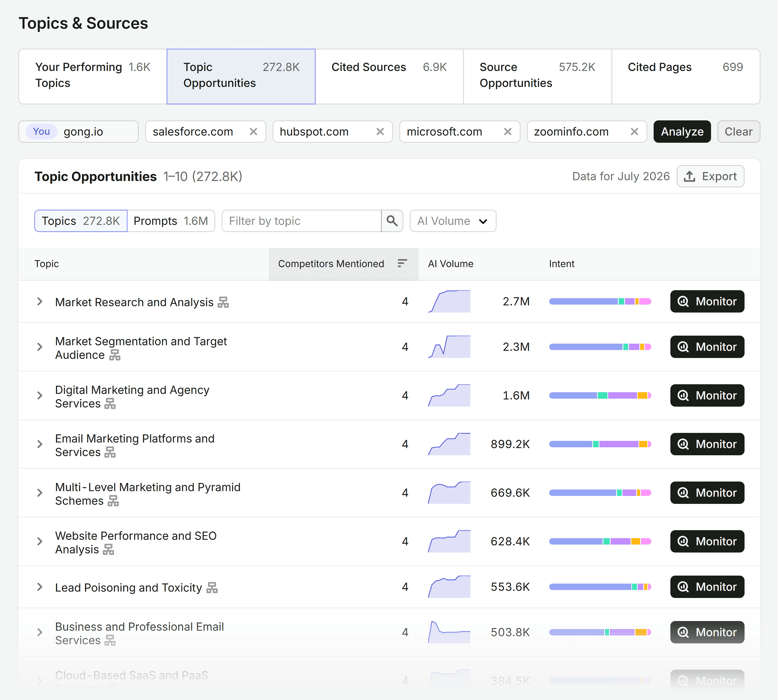The image size is (778, 700).
Task: Click the 899.2K AI volume value
Action: coord(510,444)
